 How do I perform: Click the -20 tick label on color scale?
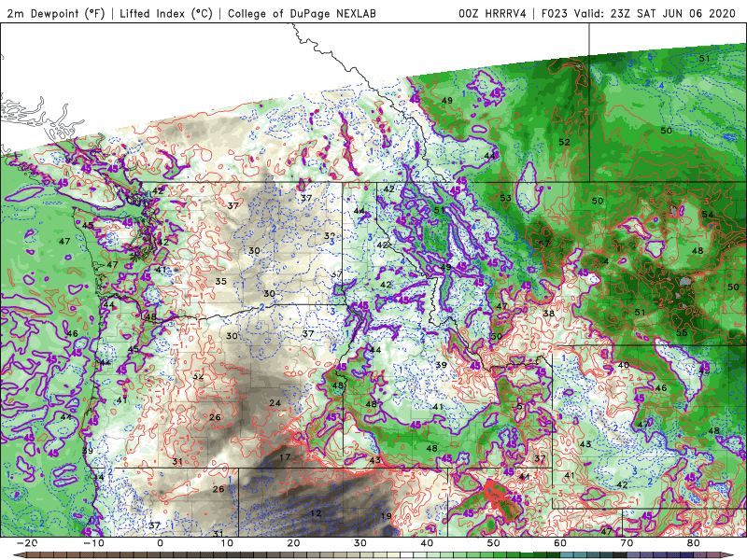click(26, 543)
